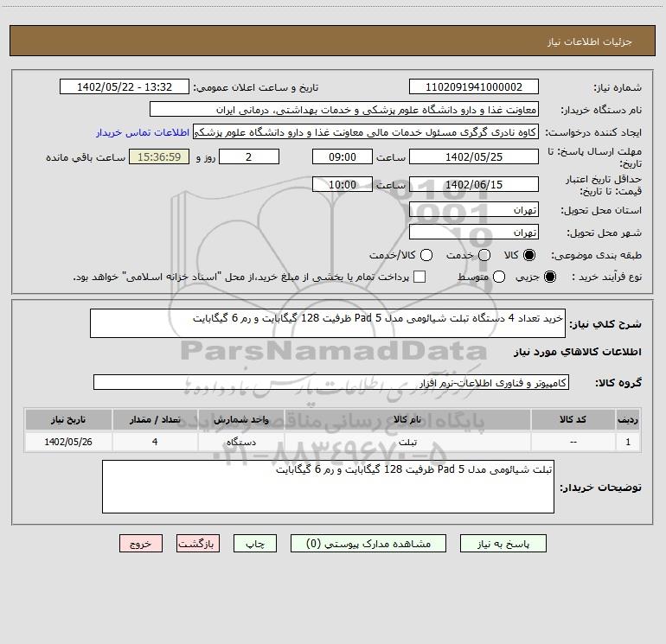Click the تعداد / مقدار column header
Viewport: 666px width, 644px height.
155,419
